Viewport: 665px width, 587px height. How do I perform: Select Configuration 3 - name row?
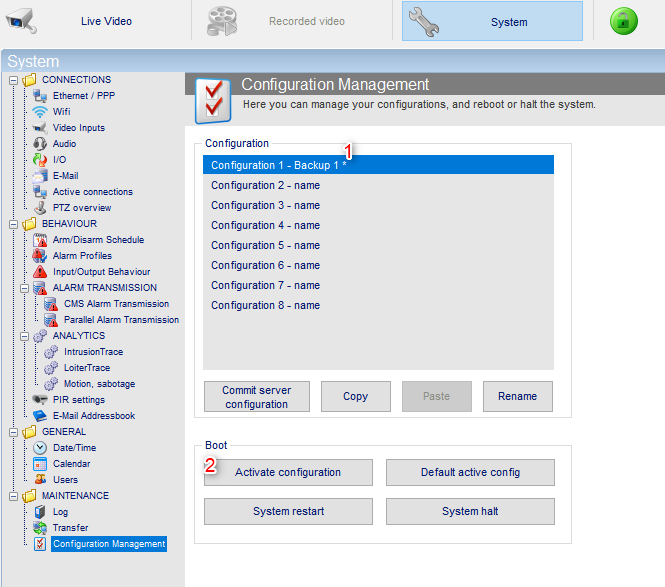pyautogui.click(x=378, y=205)
